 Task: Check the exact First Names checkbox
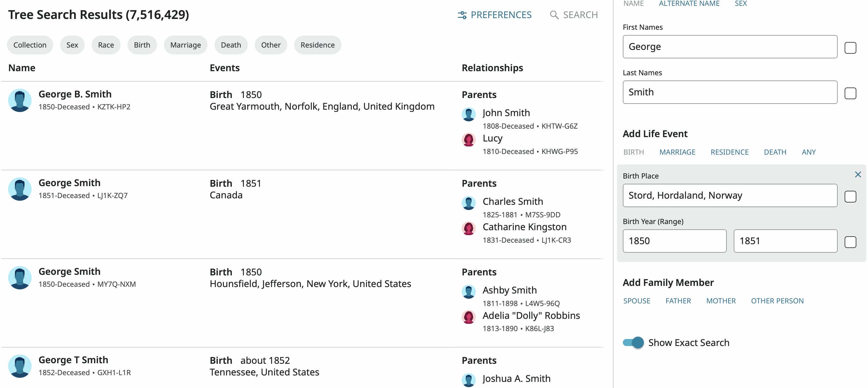(850, 48)
